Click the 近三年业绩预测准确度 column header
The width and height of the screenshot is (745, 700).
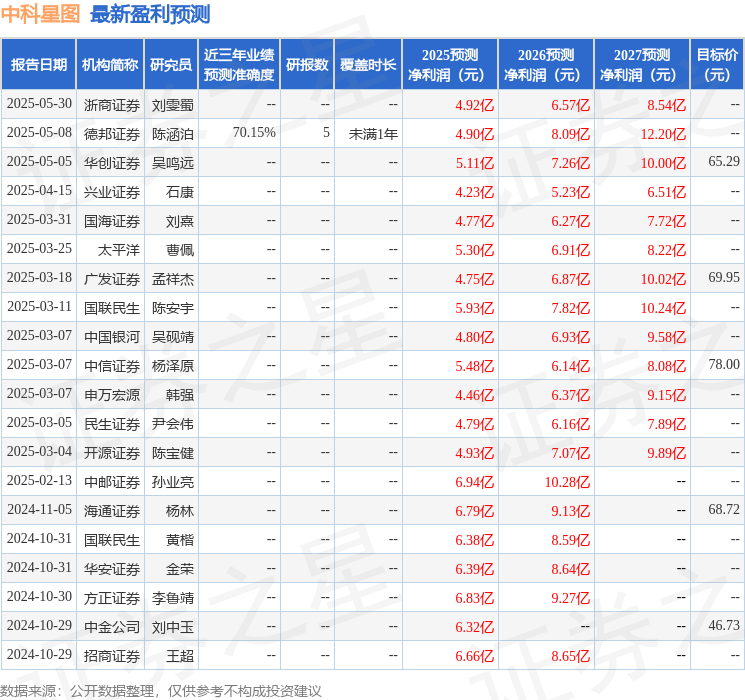(x=239, y=65)
